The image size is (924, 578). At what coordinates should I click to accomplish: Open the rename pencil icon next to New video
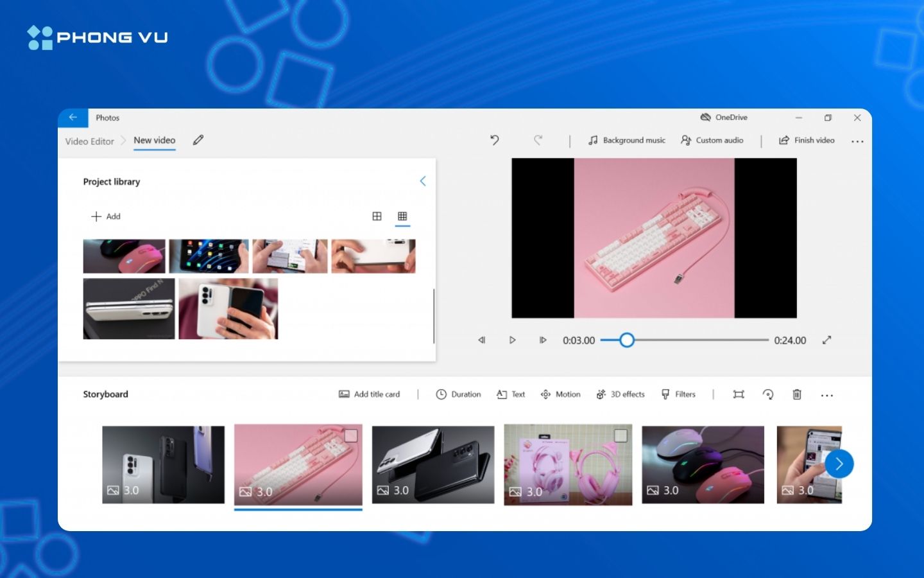coord(198,140)
